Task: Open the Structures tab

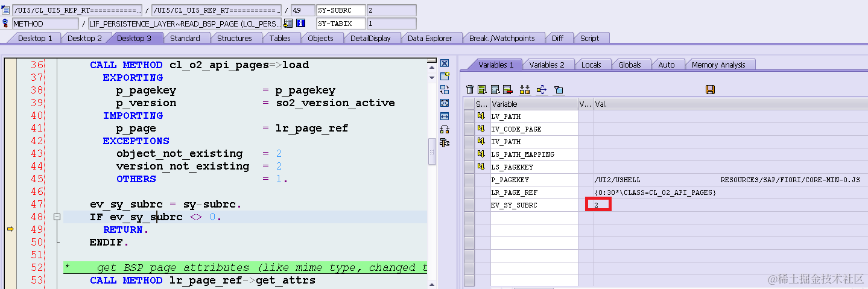Action: pos(235,38)
